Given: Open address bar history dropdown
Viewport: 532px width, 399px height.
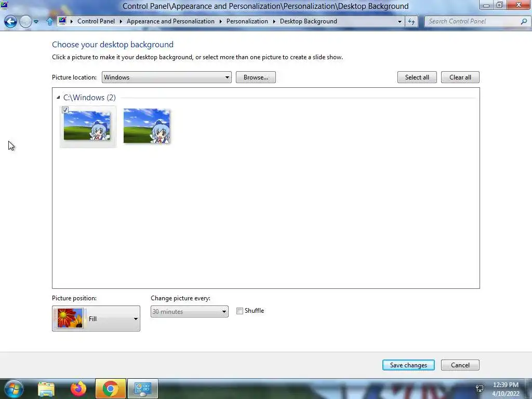Looking at the screenshot, I should point(400,21).
